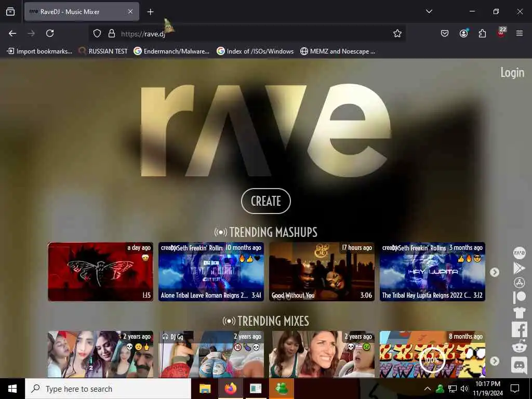Open the Rave app icon in right sidebar
The image size is (532, 399).
point(519,253)
